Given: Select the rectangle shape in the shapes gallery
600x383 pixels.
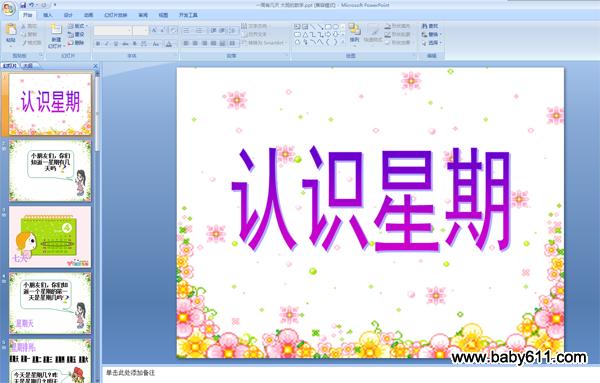Looking at the screenshot, I should (x=328, y=26).
